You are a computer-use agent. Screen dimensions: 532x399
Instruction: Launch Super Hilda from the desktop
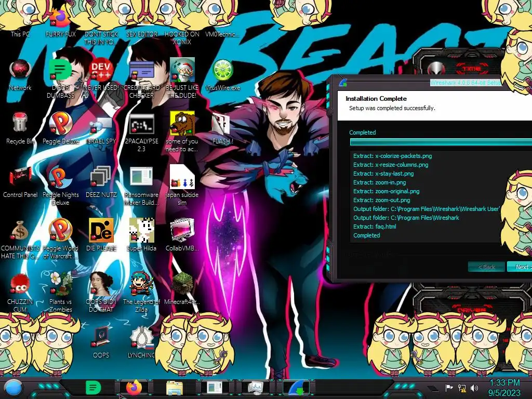[x=141, y=235]
